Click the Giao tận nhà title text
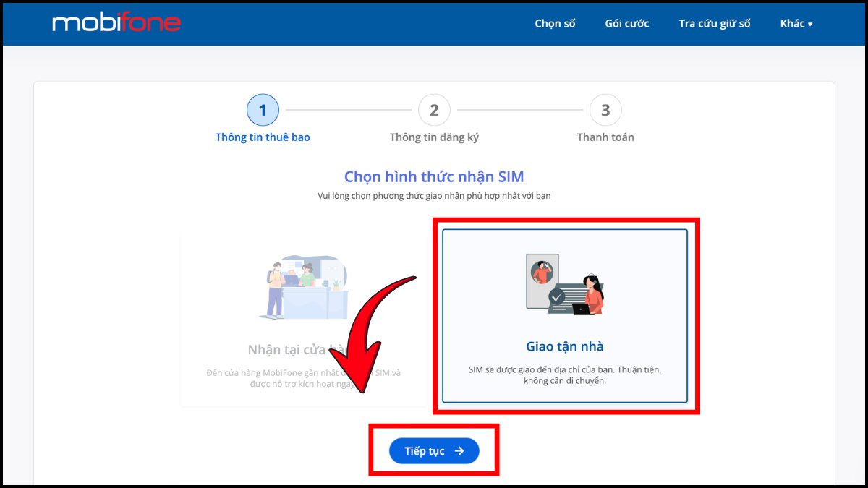The width and height of the screenshot is (868, 488). click(565, 346)
